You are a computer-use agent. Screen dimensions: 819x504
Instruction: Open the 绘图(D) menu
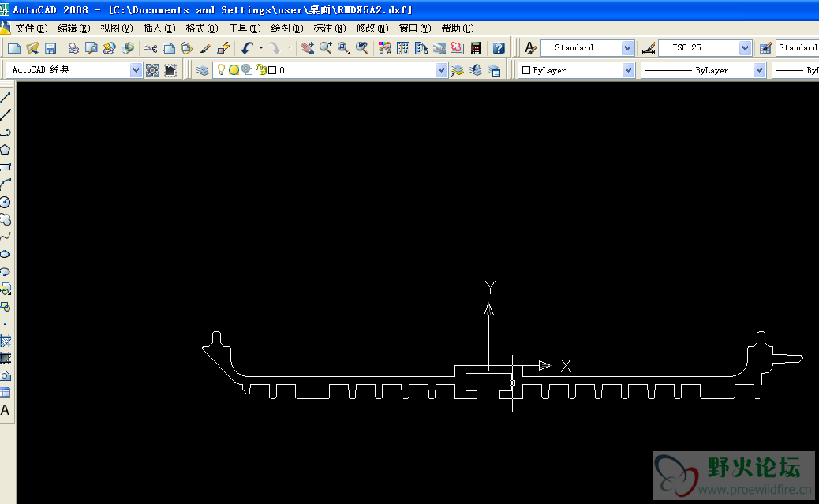287,28
